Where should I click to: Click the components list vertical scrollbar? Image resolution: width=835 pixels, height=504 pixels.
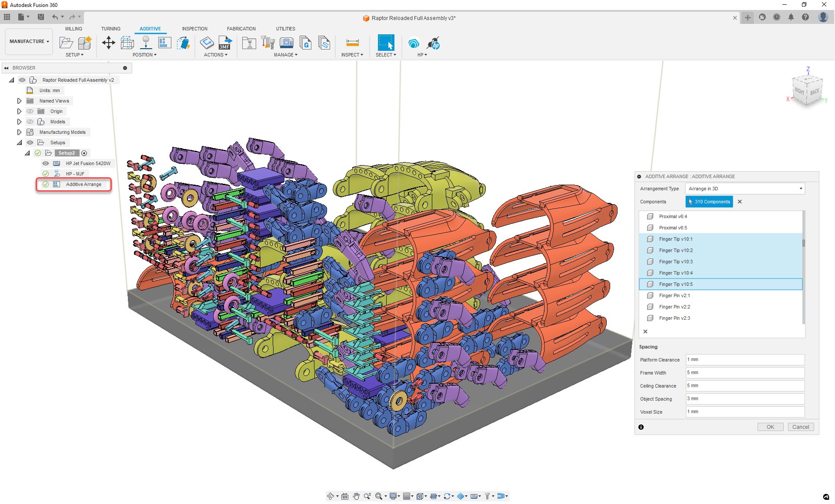pyautogui.click(x=803, y=243)
